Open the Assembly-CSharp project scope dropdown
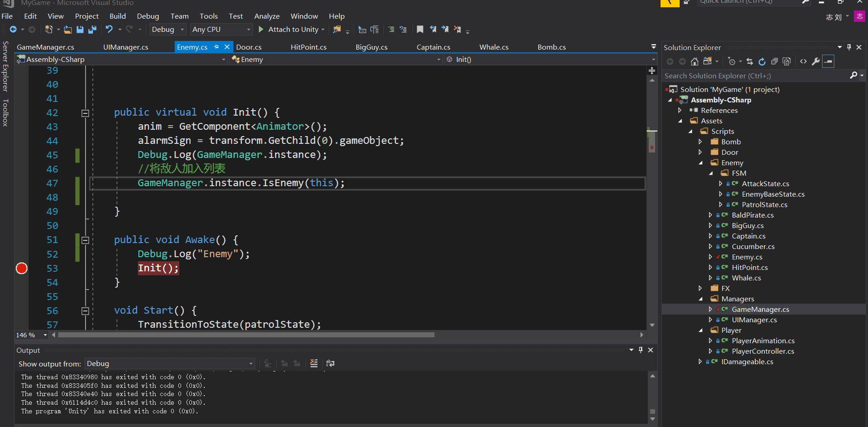 [x=121, y=60]
